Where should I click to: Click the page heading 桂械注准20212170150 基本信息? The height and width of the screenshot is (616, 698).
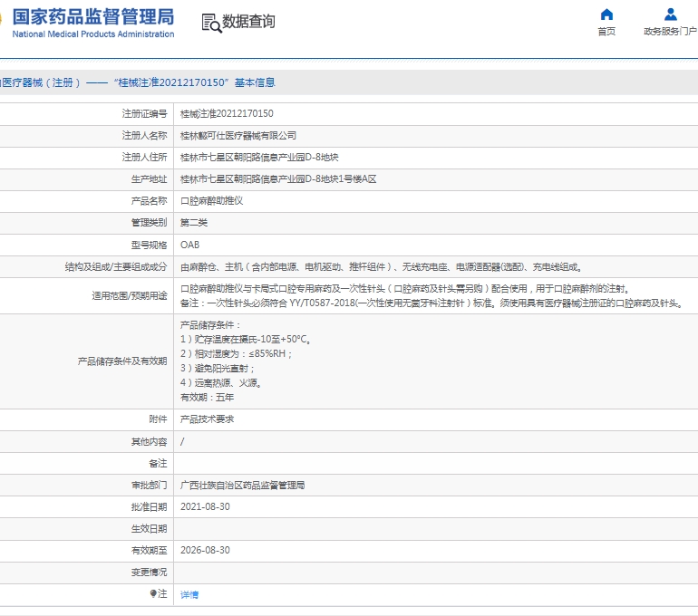195,82
